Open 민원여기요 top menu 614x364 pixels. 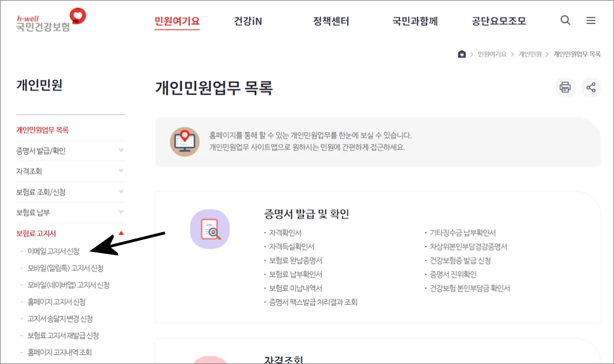point(177,21)
